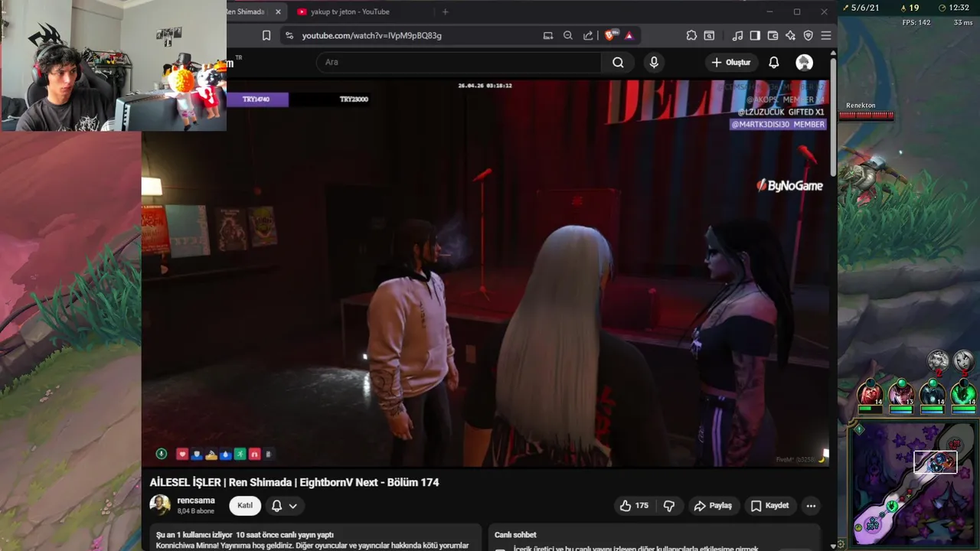Click the YouTube page vertical scrollbar

coord(833,119)
